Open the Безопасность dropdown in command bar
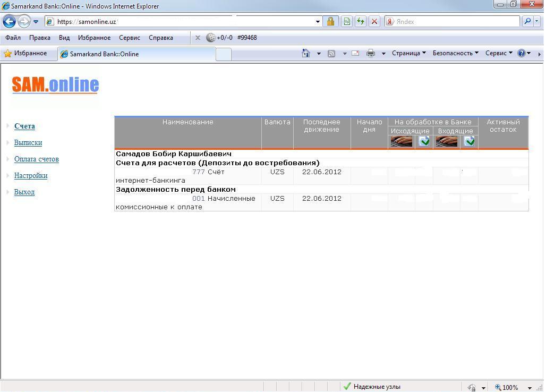The image size is (546, 392). click(455, 53)
